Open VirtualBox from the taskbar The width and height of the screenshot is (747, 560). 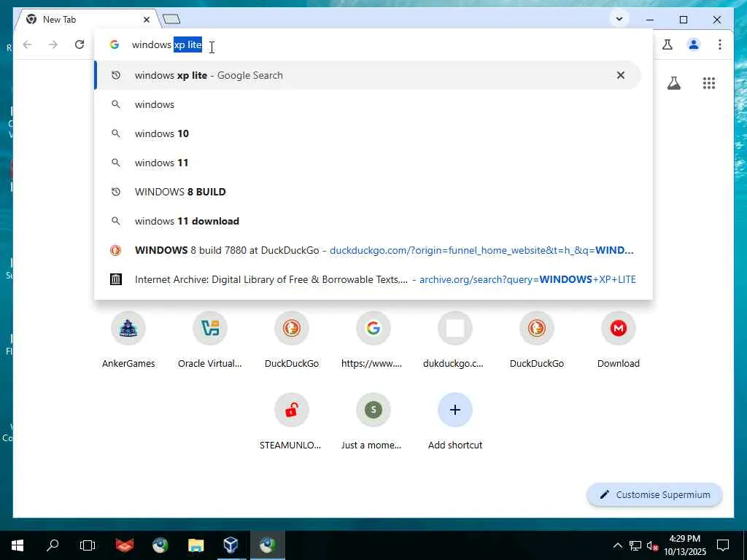tap(231, 545)
